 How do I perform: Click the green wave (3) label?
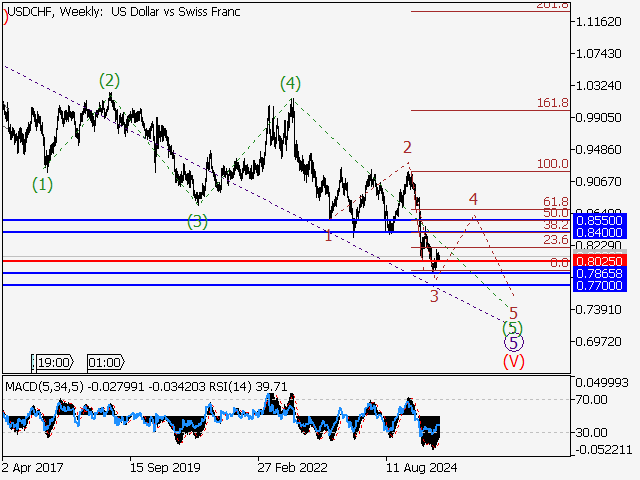pyautogui.click(x=197, y=221)
